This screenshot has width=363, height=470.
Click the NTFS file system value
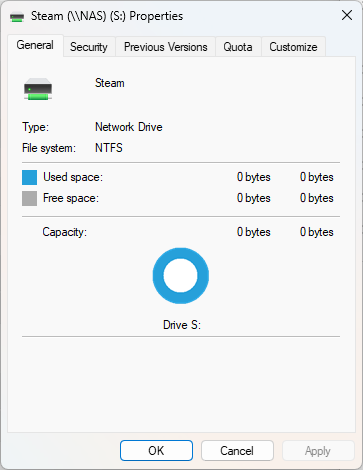109,148
